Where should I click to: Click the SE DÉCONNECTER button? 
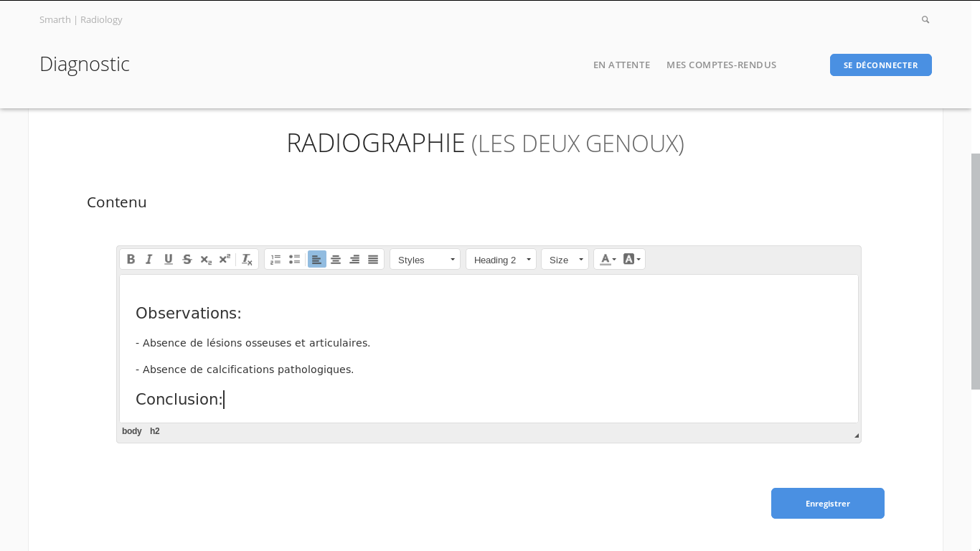click(x=880, y=65)
